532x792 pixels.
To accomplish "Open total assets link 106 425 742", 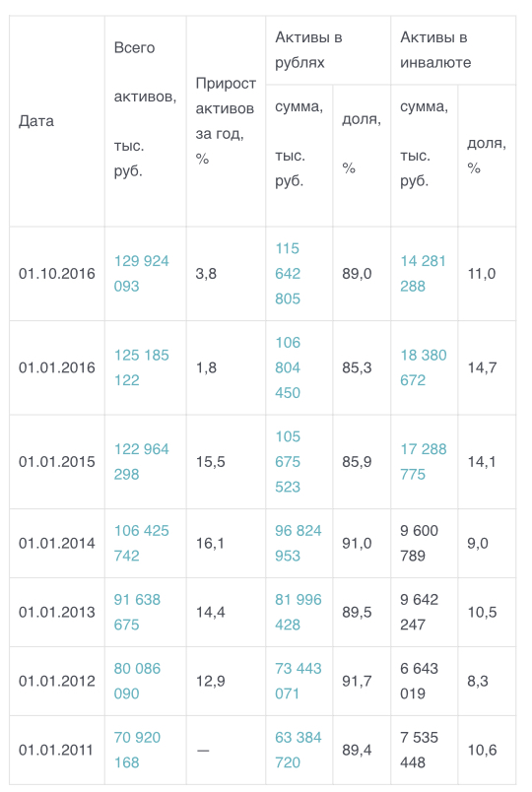I will coord(142,543).
